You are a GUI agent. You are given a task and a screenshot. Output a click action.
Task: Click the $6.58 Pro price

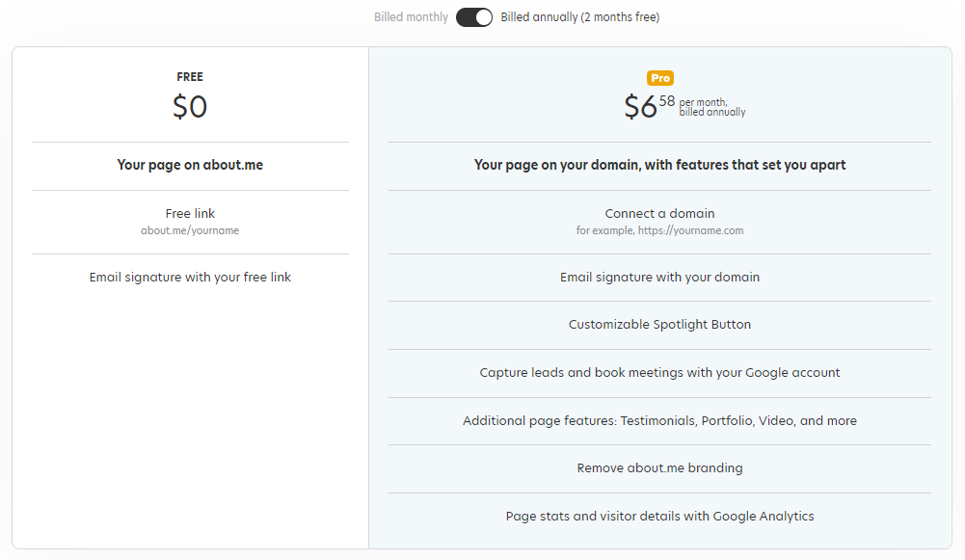coord(650,106)
